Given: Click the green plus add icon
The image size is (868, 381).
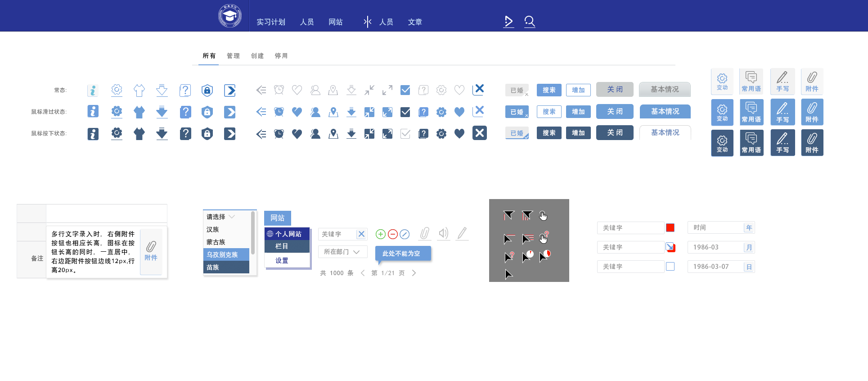Looking at the screenshot, I should coord(380,234).
